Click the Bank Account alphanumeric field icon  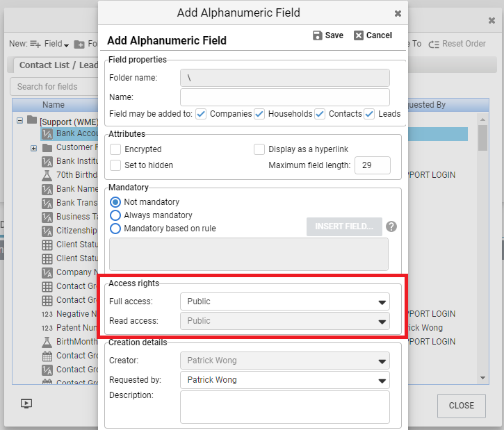pos(47,133)
